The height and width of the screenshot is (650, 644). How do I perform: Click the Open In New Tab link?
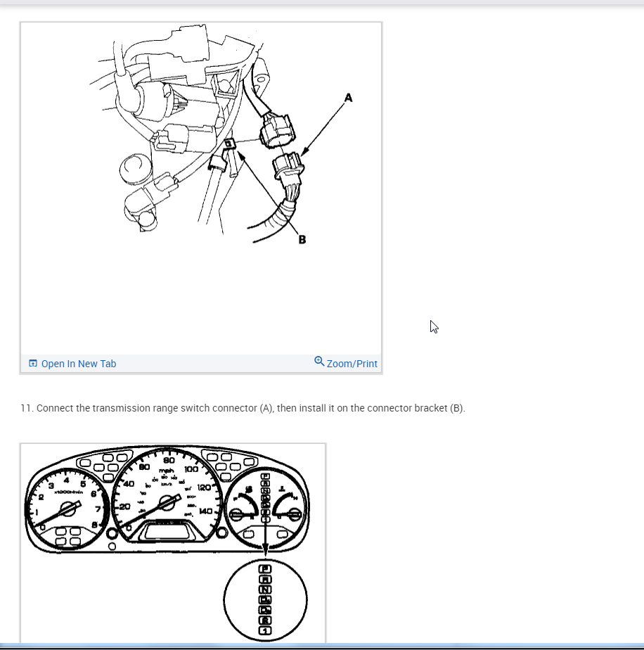(72, 364)
